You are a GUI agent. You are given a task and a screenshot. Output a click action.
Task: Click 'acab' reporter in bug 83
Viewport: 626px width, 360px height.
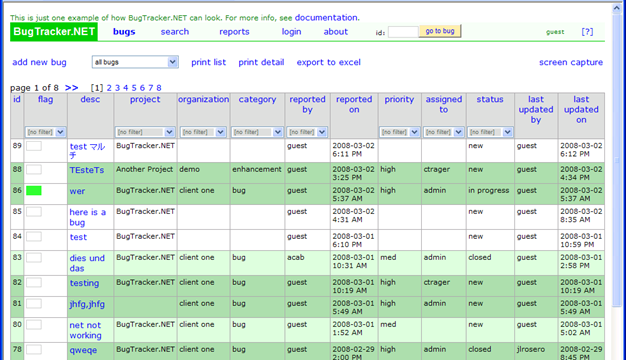(x=296, y=257)
